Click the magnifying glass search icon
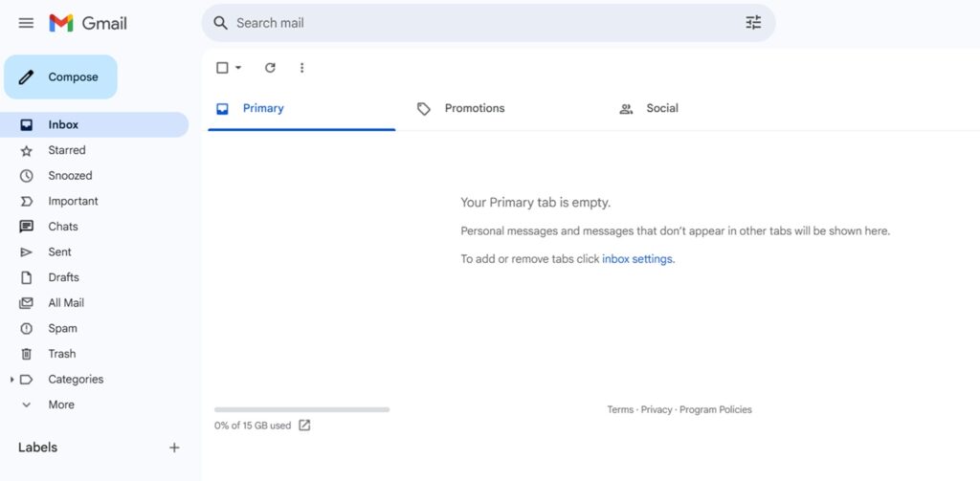This screenshot has height=481, width=980. pos(220,23)
